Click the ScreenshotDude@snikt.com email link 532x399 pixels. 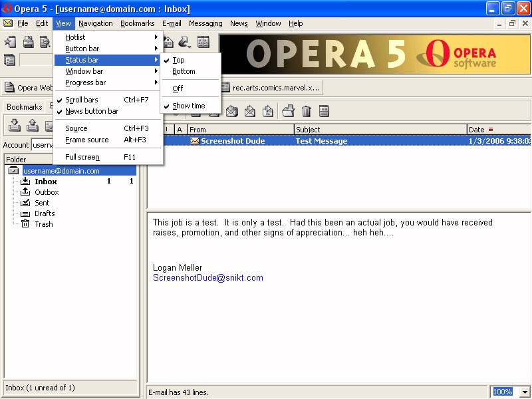[208, 277]
